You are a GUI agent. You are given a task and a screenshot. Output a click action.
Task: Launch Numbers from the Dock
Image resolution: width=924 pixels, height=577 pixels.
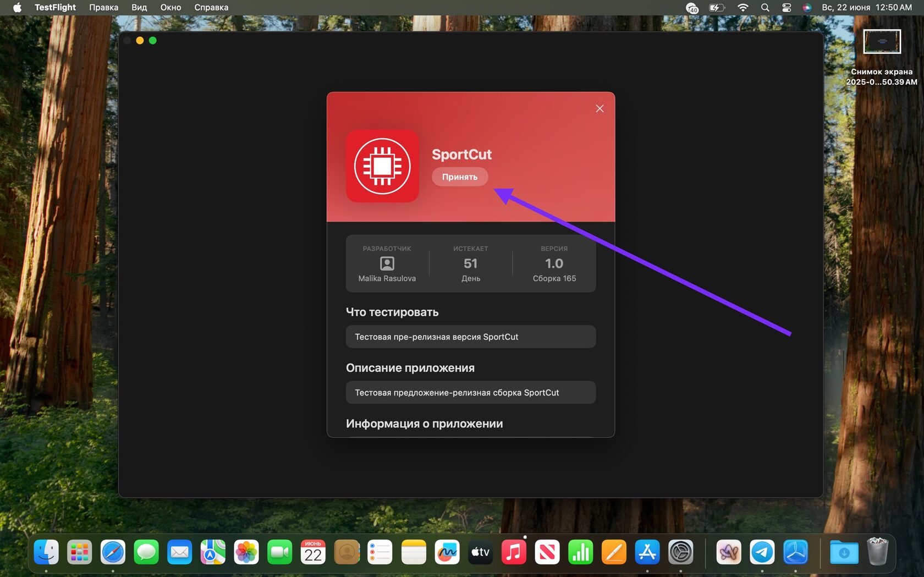(x=581, y=552)
